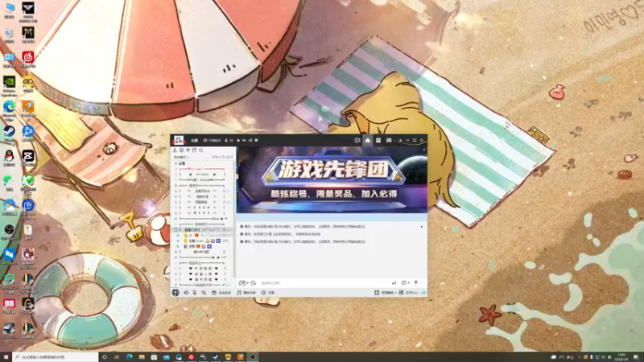Open the free mode dropdown above channel tree
Image resolution: width=644 pixels, height=362 pixels.
pyautogui.click(x=181, y=157)
